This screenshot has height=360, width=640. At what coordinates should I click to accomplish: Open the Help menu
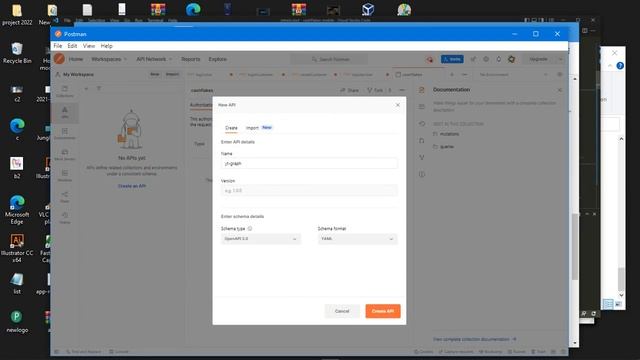click(x=107, y=46)
